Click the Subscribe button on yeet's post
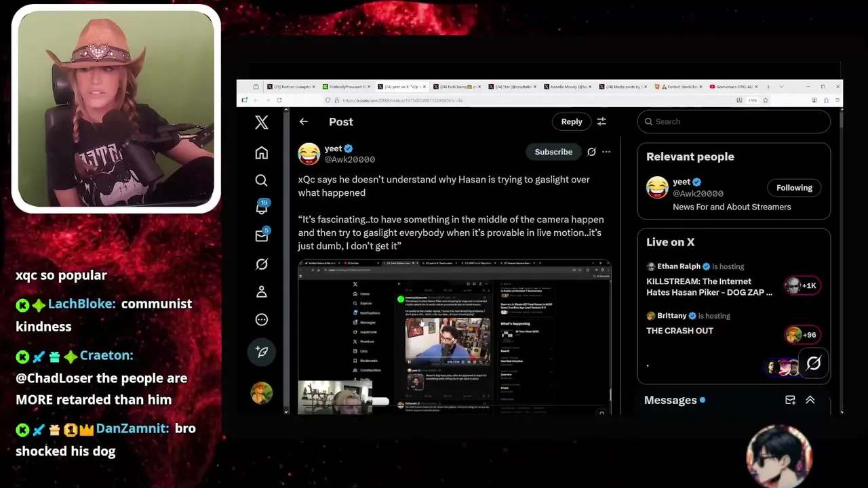This screenshot has width=868, height=488. coord(553,152)
